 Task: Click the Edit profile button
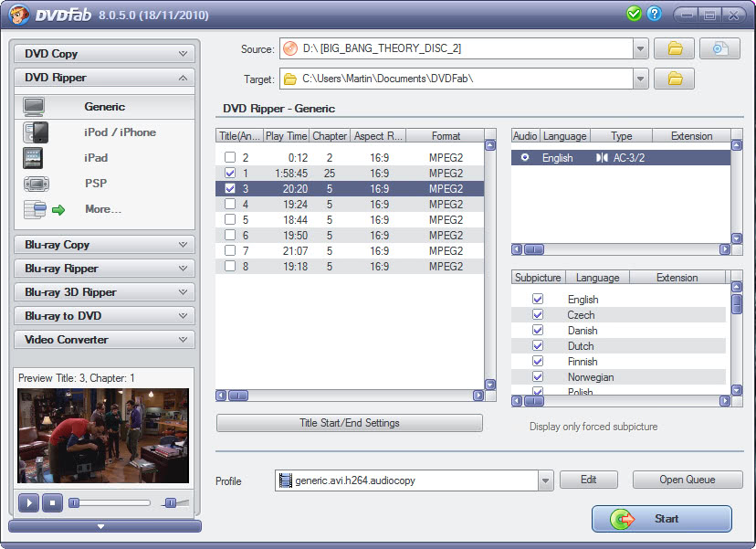pyautogui.click(x=589, y=480)
